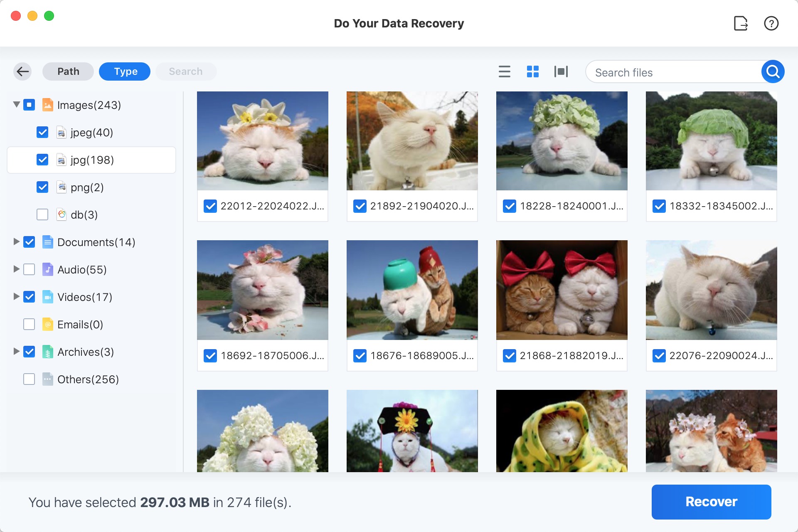Click the Videos category icon
Screen dimensions: 798x532
[48, 297]
